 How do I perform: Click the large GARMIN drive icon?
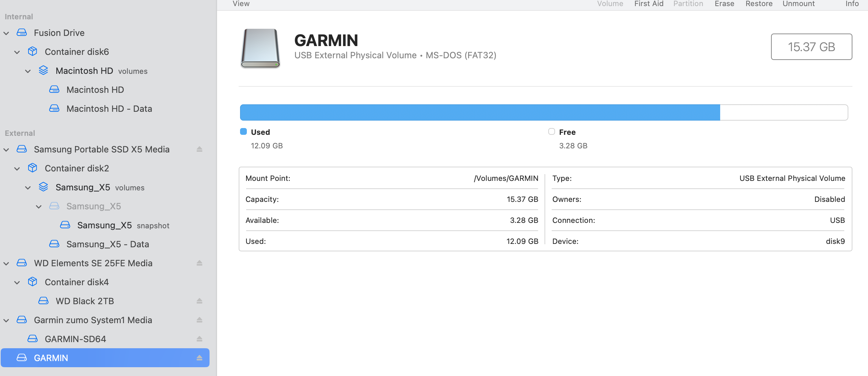point(260,48)
